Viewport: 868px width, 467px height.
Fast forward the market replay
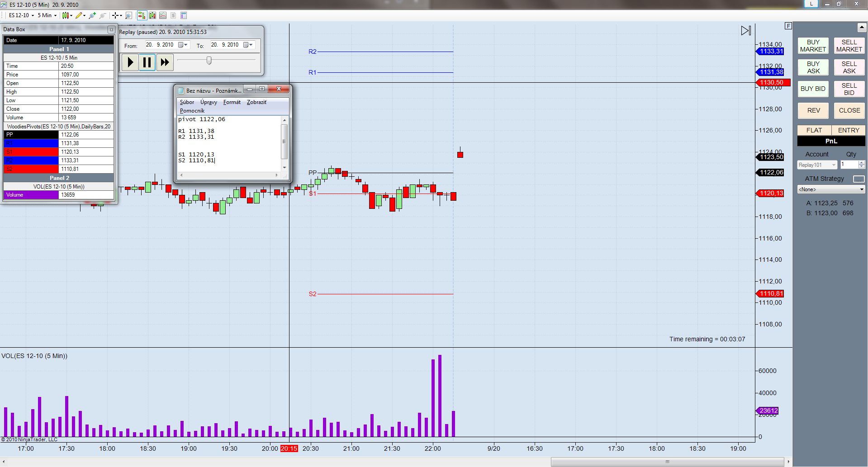coord(165,62)
